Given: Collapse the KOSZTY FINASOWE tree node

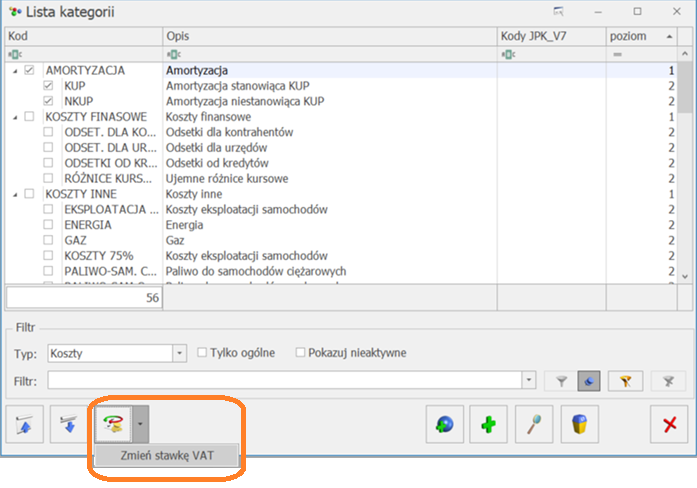Looking at the screenshot, I should (x=15, y=117).
